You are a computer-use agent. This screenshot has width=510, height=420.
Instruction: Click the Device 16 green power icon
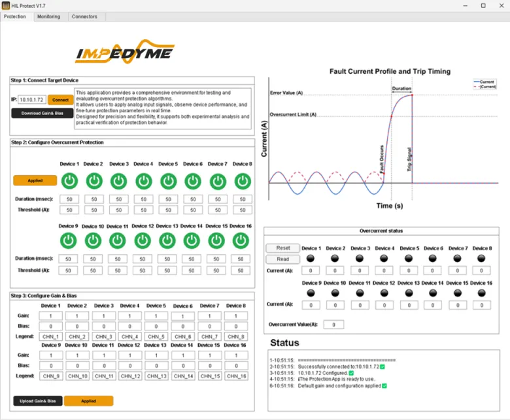[x=241, y=240]
